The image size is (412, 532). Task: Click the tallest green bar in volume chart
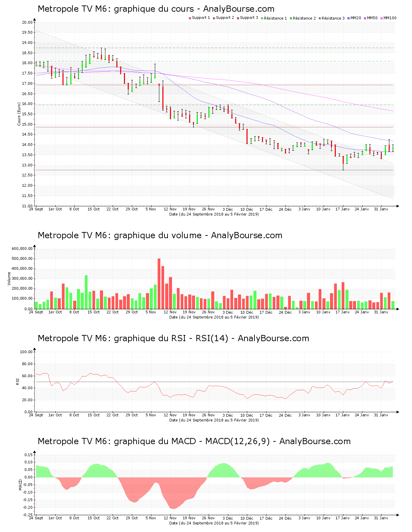coord(86,292)
